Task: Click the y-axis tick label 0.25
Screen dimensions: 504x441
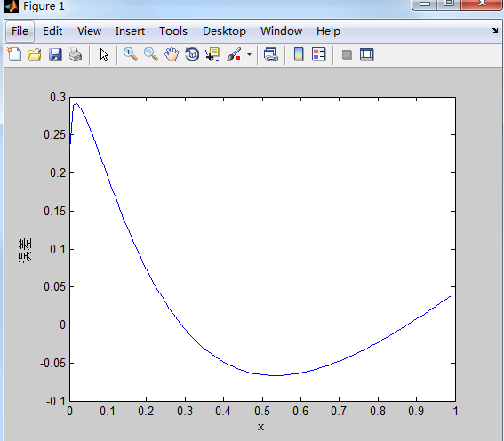Action: point(54,134)
